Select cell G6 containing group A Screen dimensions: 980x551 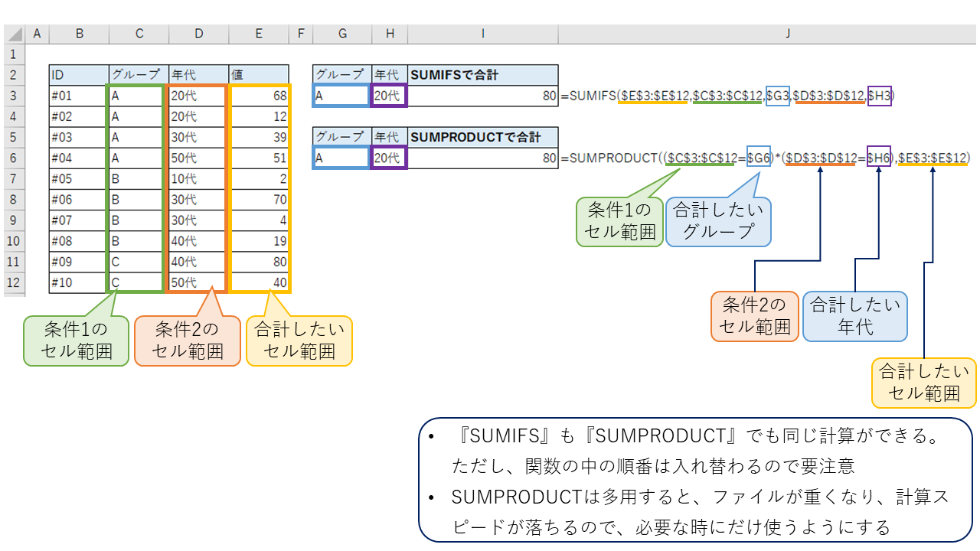click(341, 158)
